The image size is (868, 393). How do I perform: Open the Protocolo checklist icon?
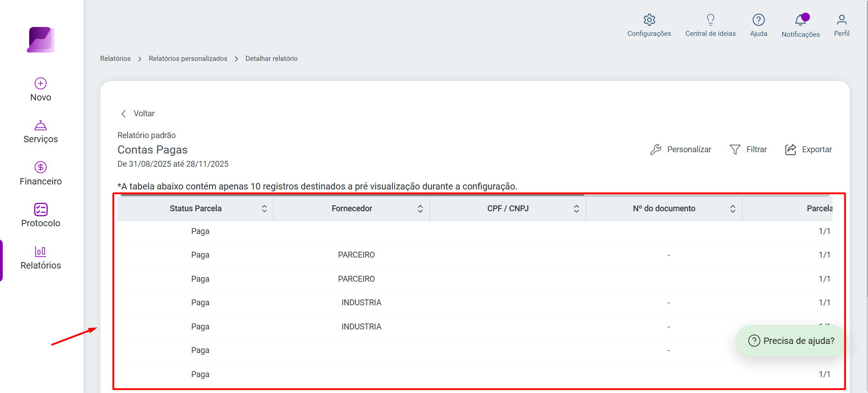[40, 209]
